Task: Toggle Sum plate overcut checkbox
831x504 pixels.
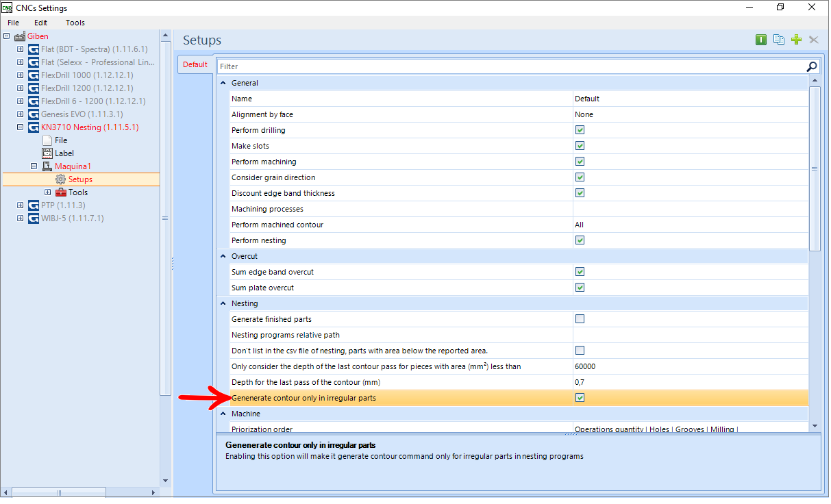Action: (580, 288)
